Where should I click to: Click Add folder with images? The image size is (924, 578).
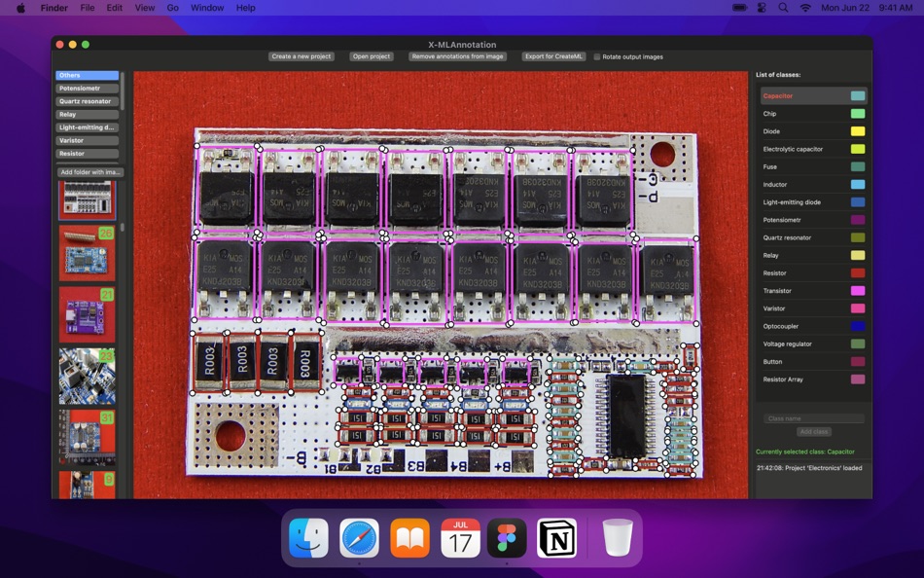pyautogui.click(x=87, y=171)
